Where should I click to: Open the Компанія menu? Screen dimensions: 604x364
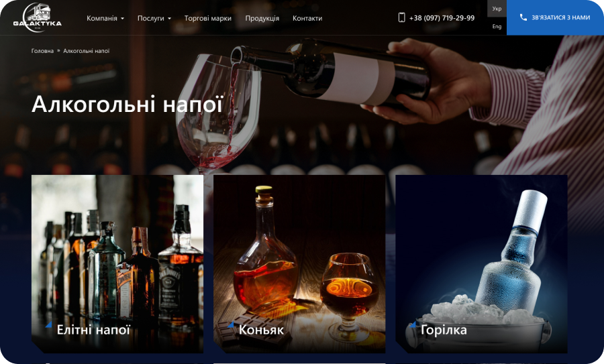point(102,18)
